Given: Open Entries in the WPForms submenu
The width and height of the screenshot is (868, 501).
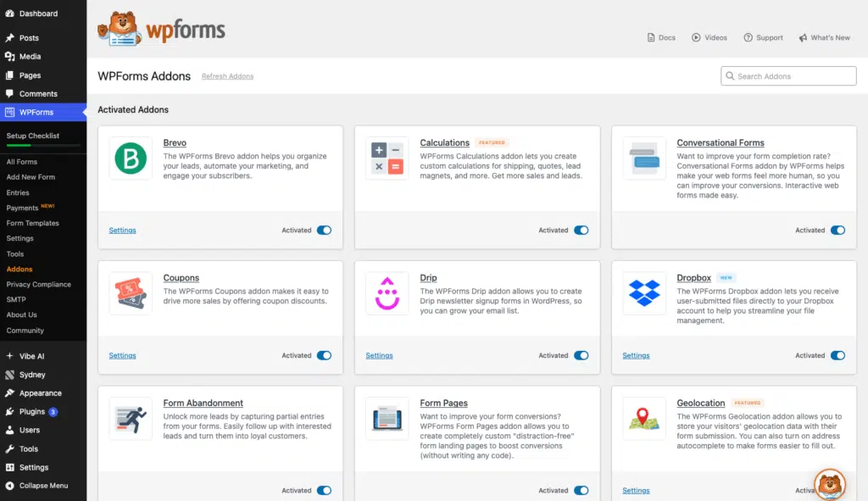Looking at the screenshot, I should click(18, 192).
